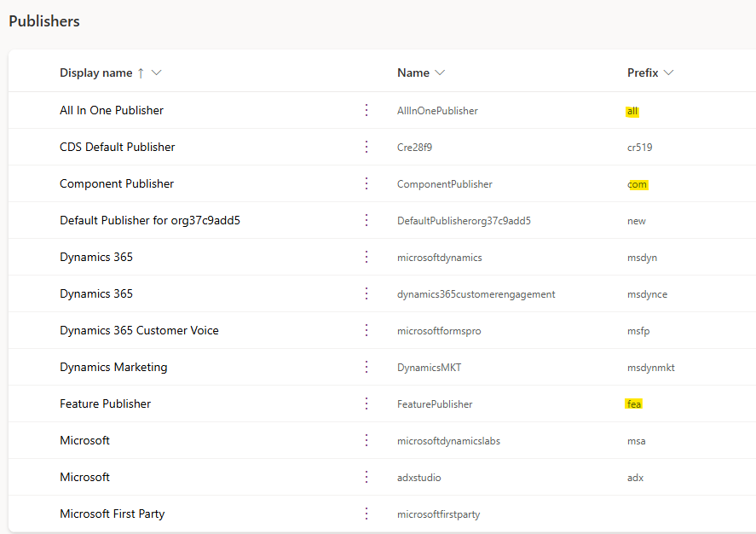Click the msa prefix value
The width and height of the screenshot is (756, 534).
coord(637,441)
